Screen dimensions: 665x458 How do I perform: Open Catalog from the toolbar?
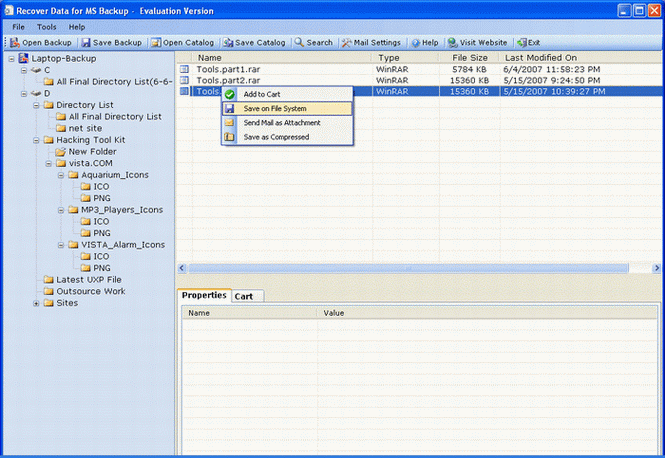tap(156, 43)
